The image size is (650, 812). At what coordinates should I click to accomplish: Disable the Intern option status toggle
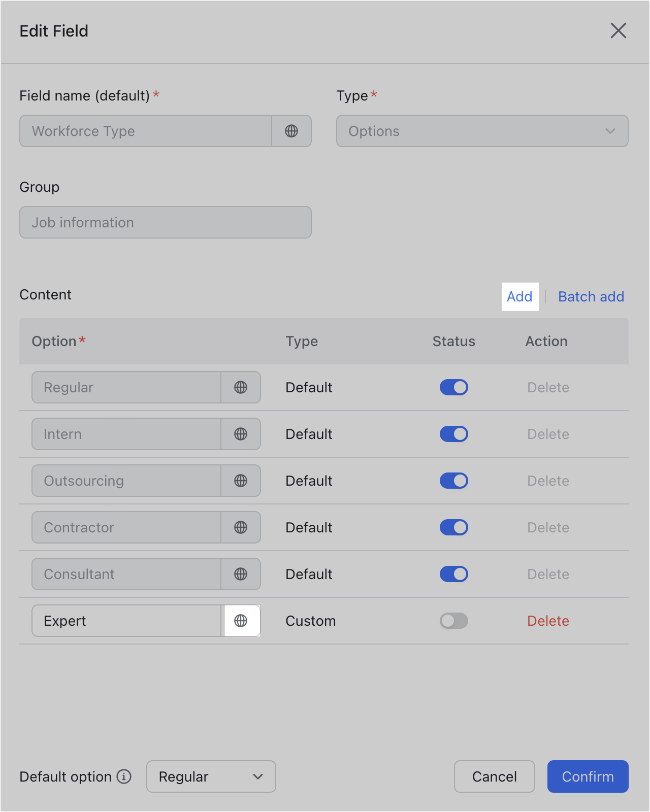pos(453,434)
